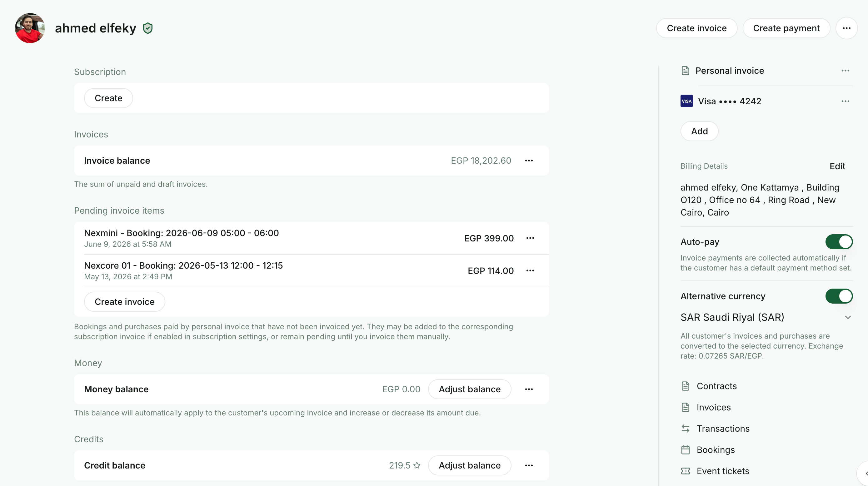This screenshot has width=868, height=486.
Task: Click the credit star icon beside 219.5
Action: [x=417, y=465]
